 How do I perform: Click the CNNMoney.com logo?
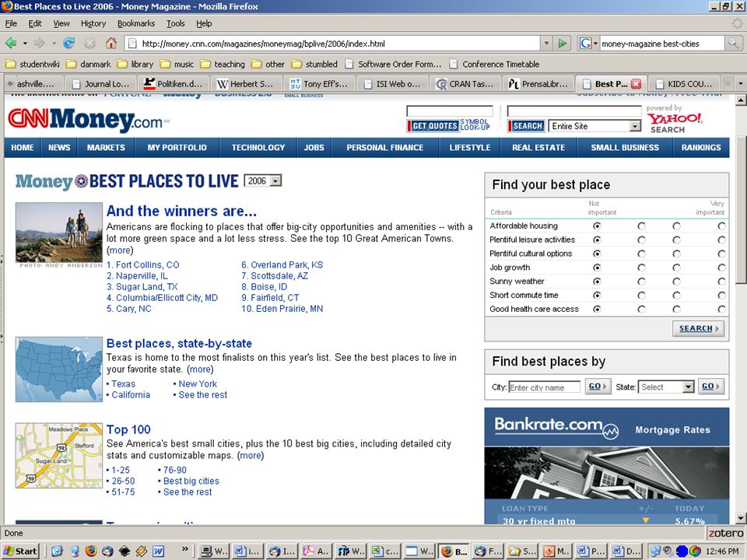coord(89,118)
